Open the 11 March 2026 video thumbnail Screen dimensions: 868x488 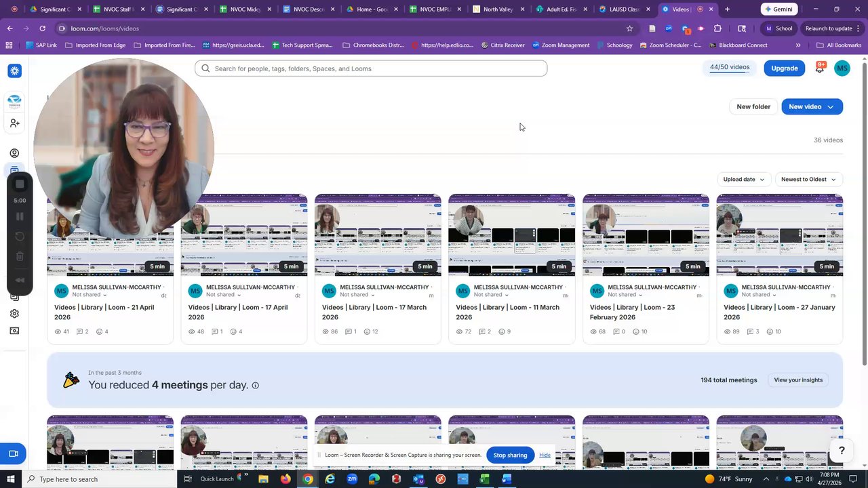511,235
